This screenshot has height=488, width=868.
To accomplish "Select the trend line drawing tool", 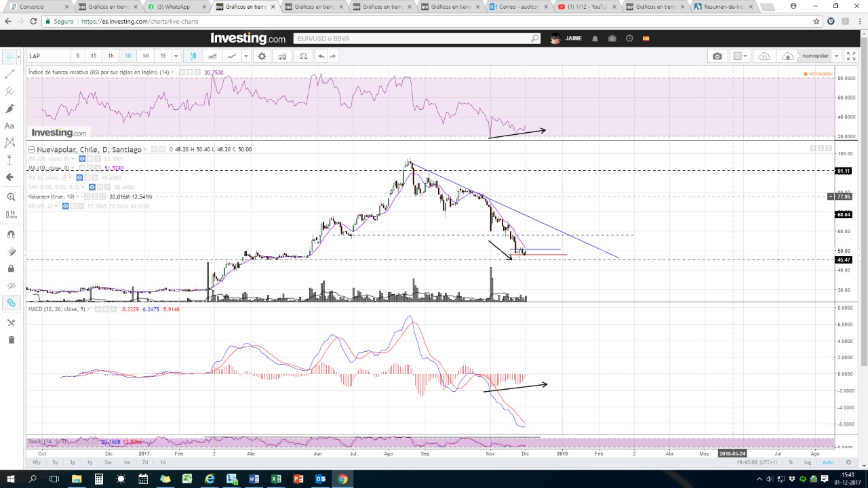I will [x=9, y=74].
